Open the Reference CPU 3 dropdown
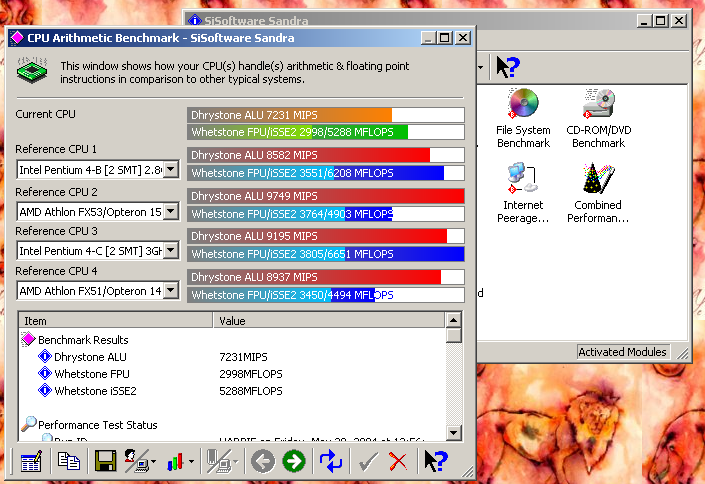 tap(170, 250)
